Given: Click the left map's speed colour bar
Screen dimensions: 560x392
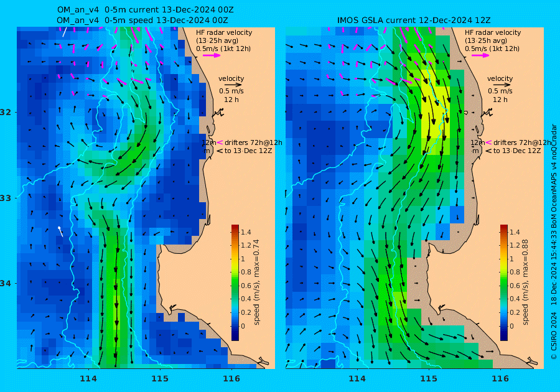Looking at the screenshot, I should (235, 282).
